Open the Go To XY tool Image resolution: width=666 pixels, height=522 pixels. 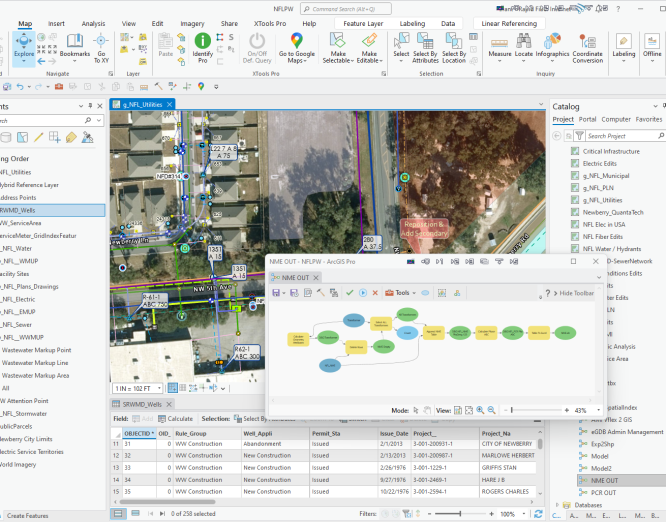point(101,48)
